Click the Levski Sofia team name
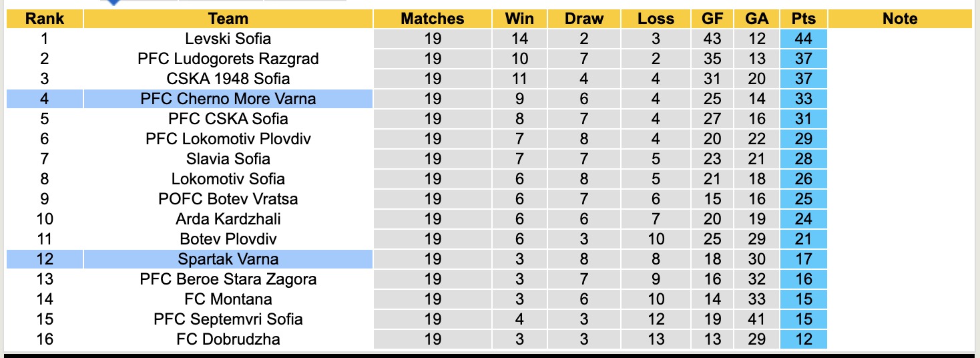 point(228,39)
